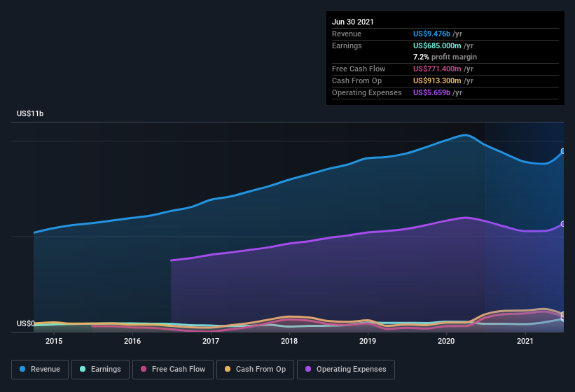This screenshot has height=392, width=575.
Task: Select the 2016 x-axis label
Action: (132, 341)
